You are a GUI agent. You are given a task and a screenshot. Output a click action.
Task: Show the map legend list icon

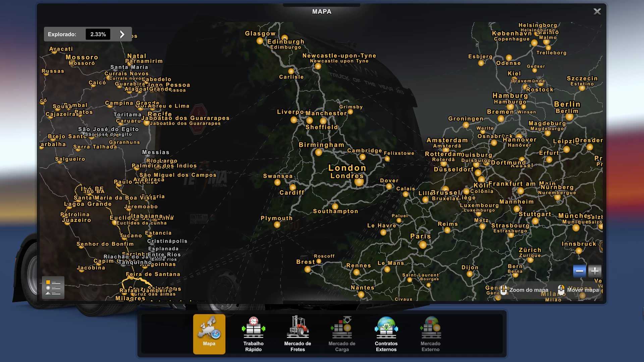tap(53, 288)
